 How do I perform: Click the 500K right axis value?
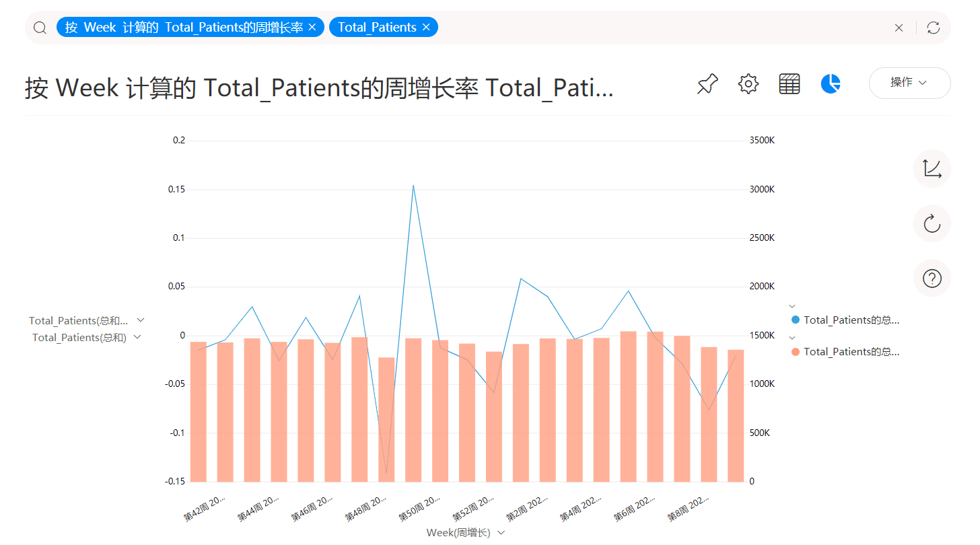(760, 433)
